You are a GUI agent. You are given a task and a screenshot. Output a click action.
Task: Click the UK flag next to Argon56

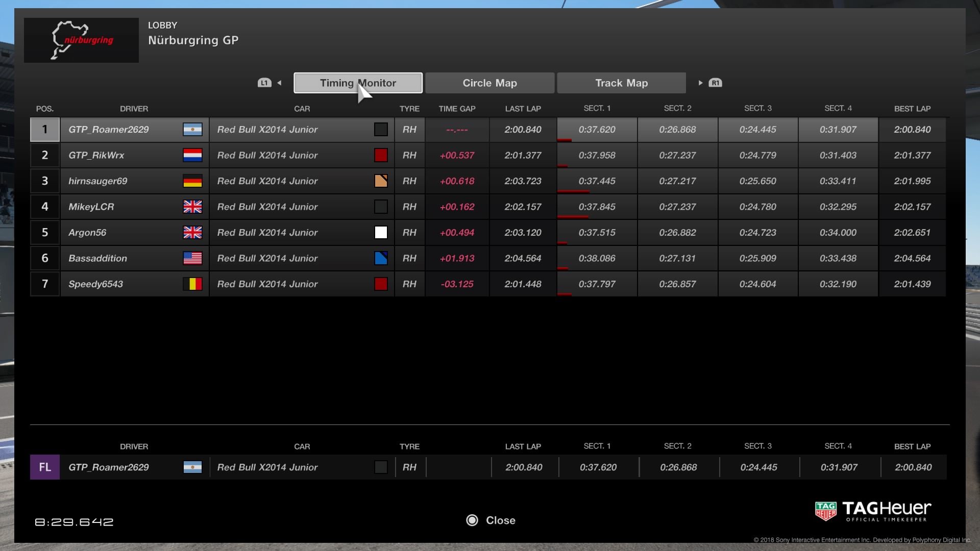(x=192, y=233)
